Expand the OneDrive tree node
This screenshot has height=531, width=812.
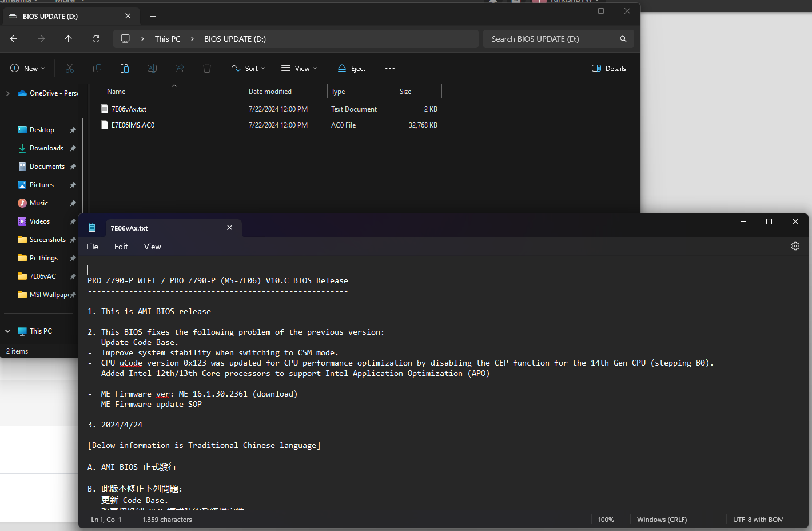[7, 93]
